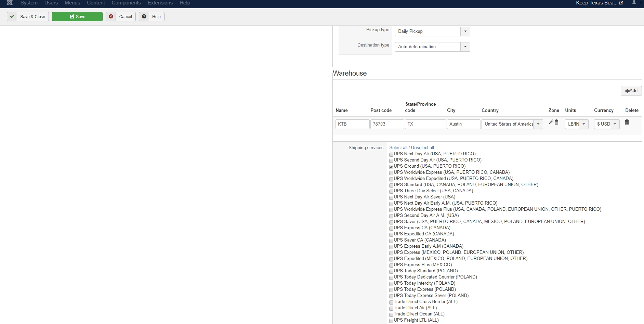Open the Content menu
The width and height of the screenshot is (644, 324).
96,3
